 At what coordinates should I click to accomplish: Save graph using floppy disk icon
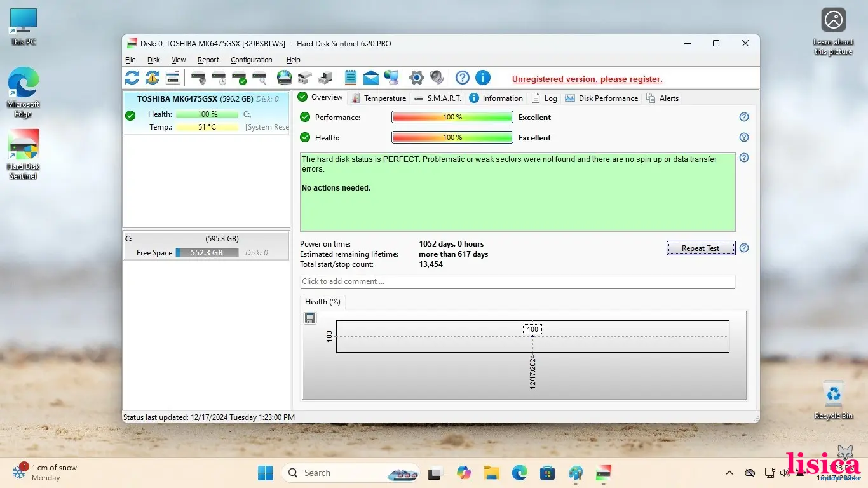[310, 318]
